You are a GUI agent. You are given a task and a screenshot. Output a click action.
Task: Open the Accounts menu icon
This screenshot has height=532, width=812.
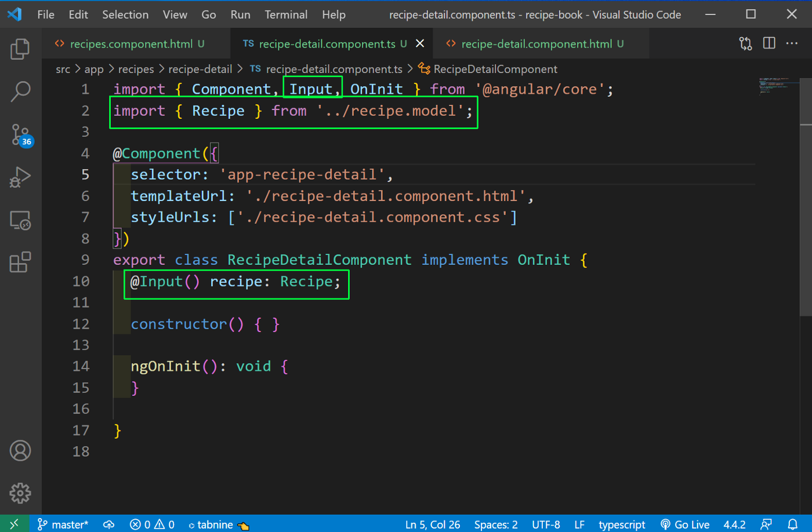tap(20, 451)
